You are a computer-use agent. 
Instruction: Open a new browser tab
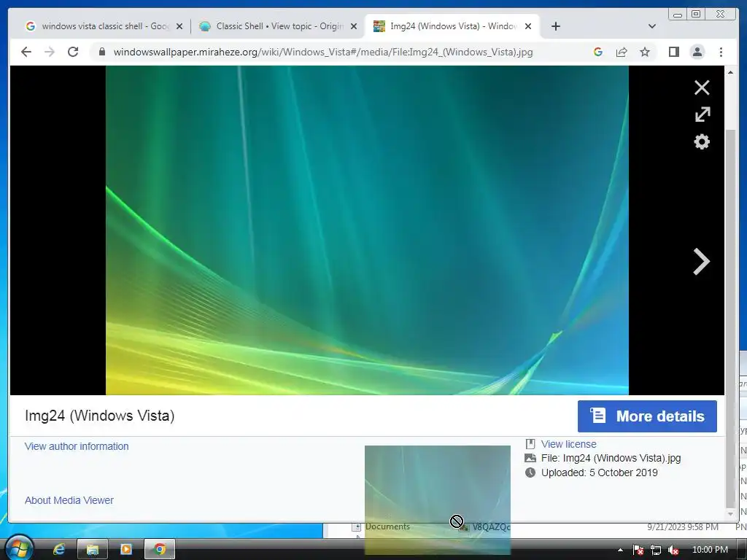tap(555, 26)
